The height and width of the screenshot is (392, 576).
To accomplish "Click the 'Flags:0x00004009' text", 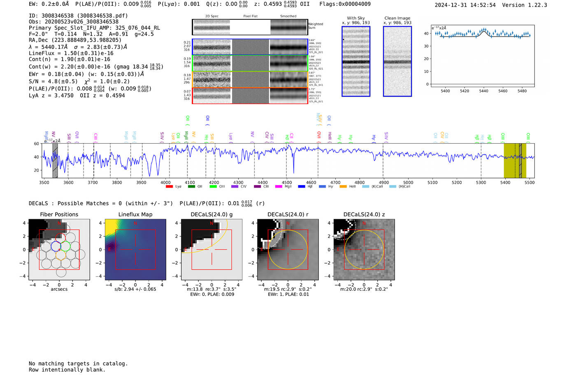I will pyautogui.click(x=345, y=4).
